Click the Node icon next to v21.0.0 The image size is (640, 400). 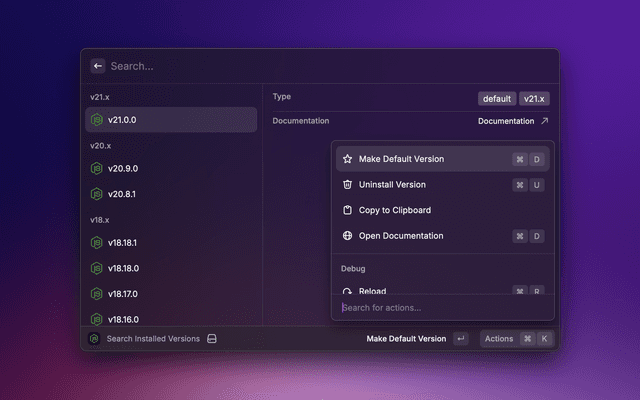point(97,120)
